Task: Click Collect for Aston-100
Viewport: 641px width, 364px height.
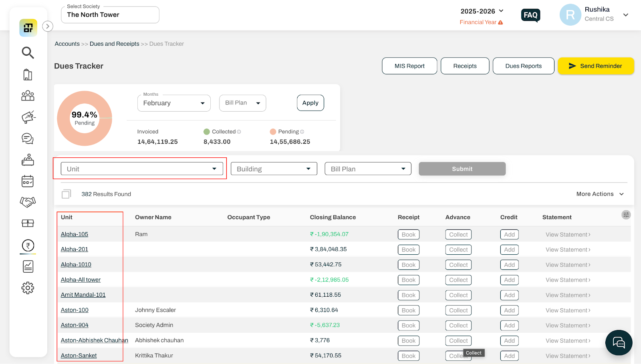Action: coord(458,311)
